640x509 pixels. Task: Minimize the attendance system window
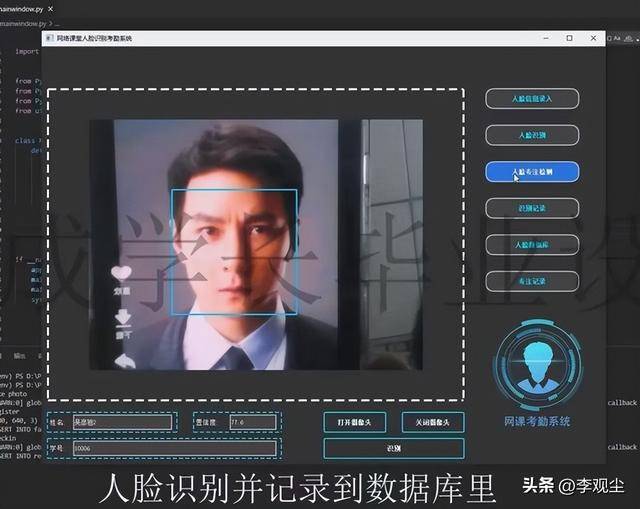541,38
